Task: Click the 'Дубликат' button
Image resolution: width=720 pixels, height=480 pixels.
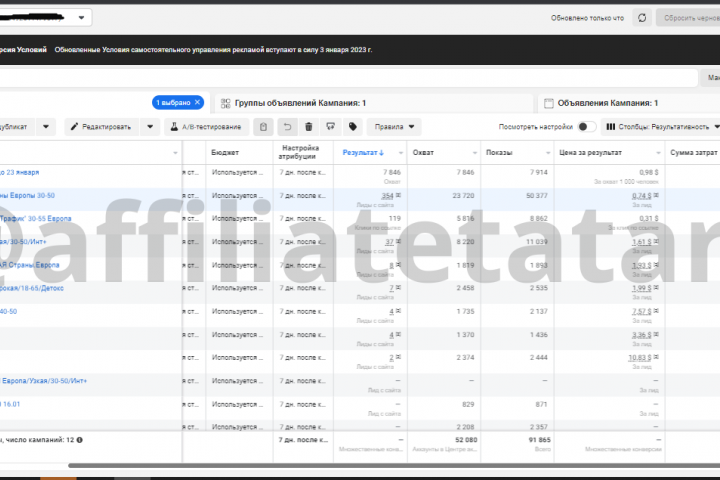Action: (x=17, y=127)
